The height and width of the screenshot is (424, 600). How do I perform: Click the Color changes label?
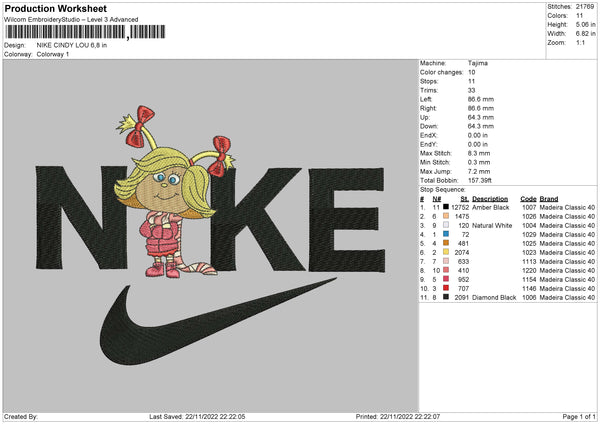(441, 72)
